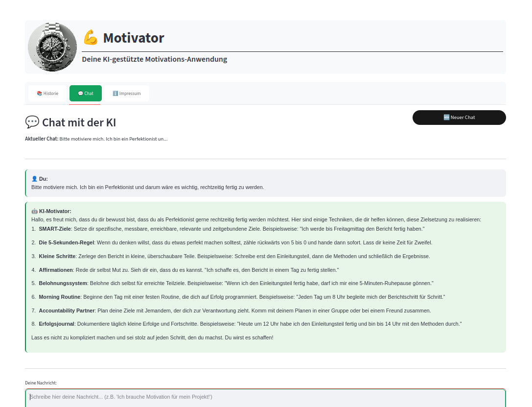Click the flexed bicep emoji icon
The image size is (532, 407).
point(90,37)
